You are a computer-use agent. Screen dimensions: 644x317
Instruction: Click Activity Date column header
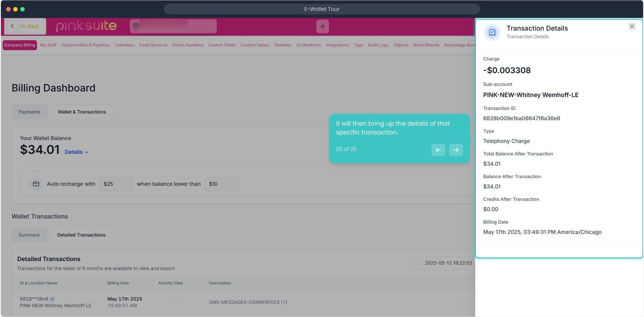170,283
